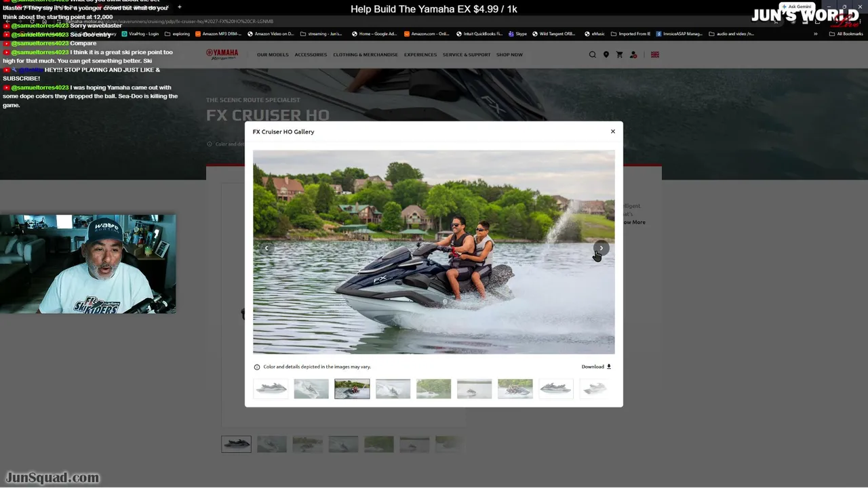The image size is (868, 488).
Task: Go back to the previous gallery image
Action: coord(267,248)
